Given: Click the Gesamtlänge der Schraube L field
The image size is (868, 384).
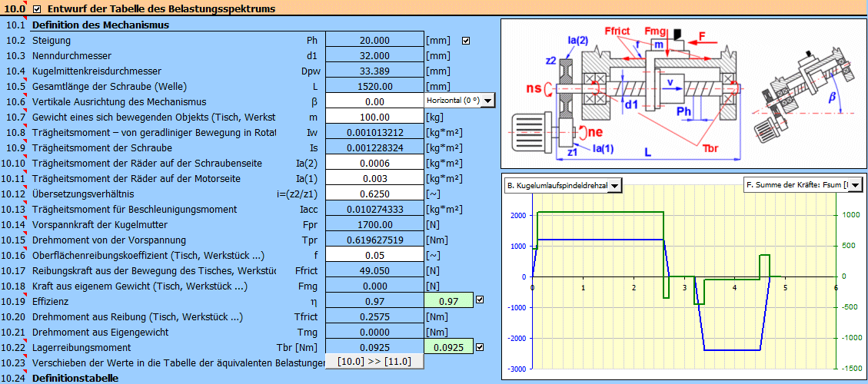Looking at the screenshot, I should click(374, 86).
